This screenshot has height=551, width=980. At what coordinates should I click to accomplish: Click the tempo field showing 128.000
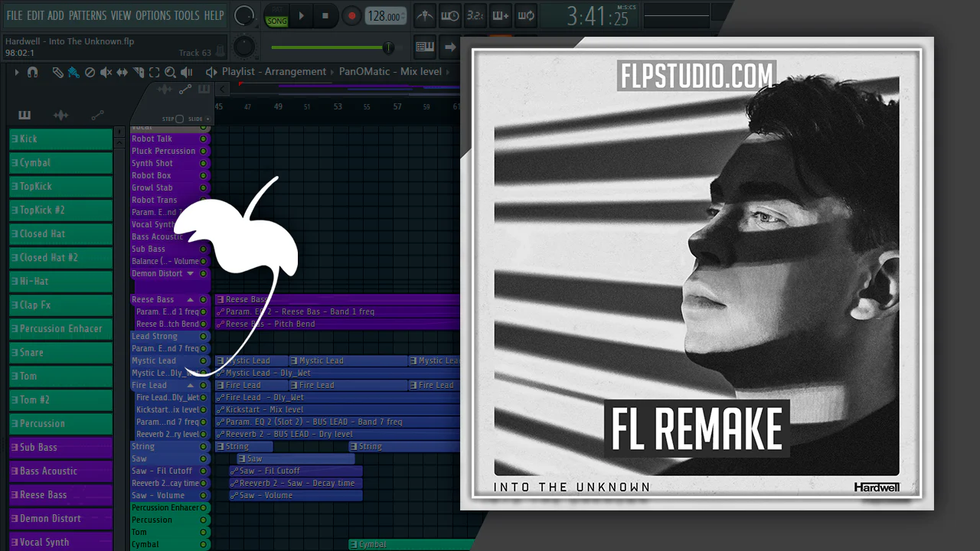tap(386, 16)
